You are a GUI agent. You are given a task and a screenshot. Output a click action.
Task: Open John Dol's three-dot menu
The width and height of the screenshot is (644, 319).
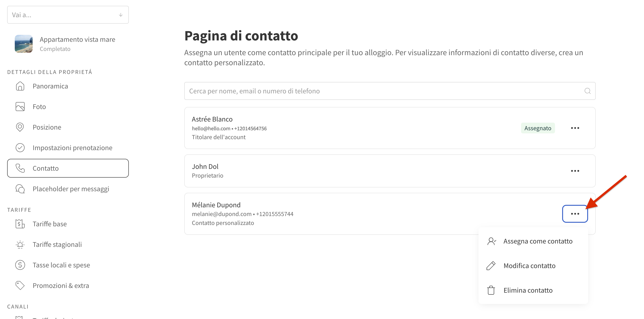tap(575, 171)
